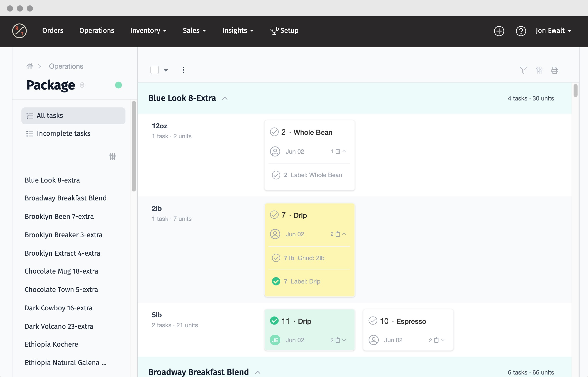Click the Operations breadcrumb link
Image resolution: width=588 pixels, height=377 pixels.
(66, 66)
